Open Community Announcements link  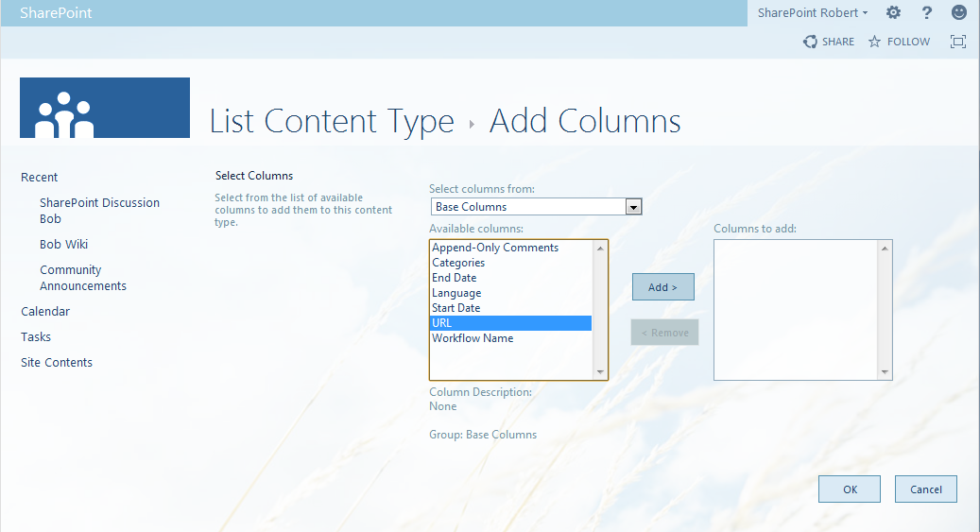83,278
